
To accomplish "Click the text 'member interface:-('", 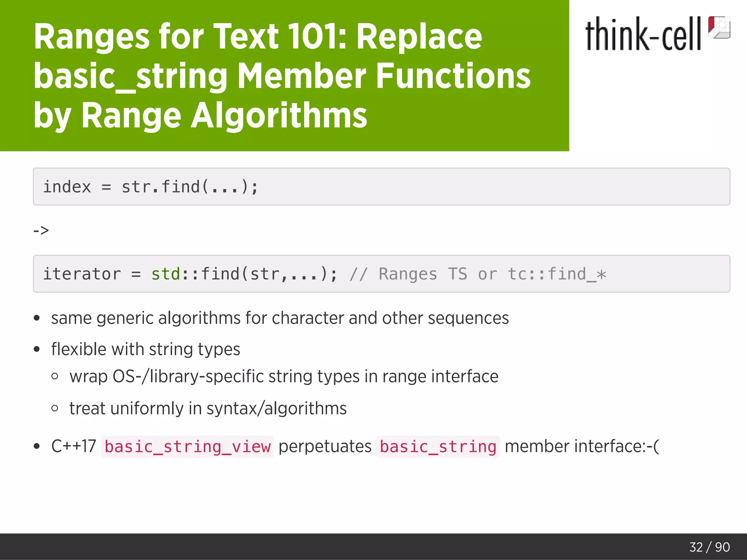I will [582, 447].
